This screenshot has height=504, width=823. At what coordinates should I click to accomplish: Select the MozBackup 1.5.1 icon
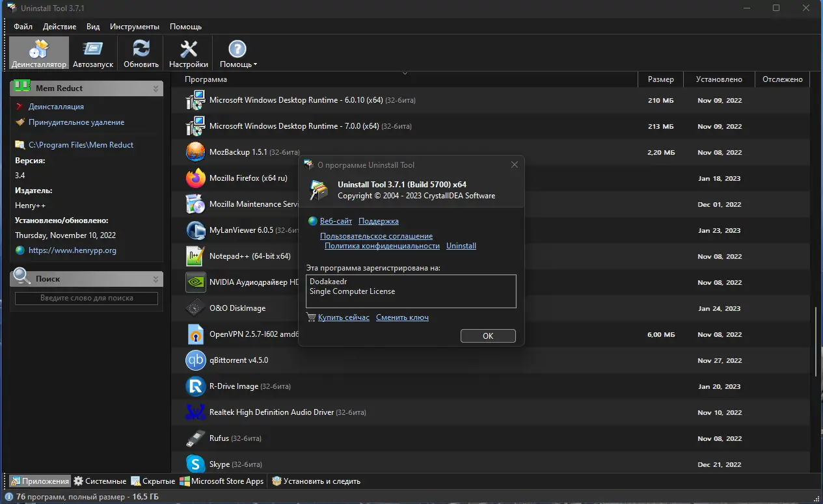(196, 152)
